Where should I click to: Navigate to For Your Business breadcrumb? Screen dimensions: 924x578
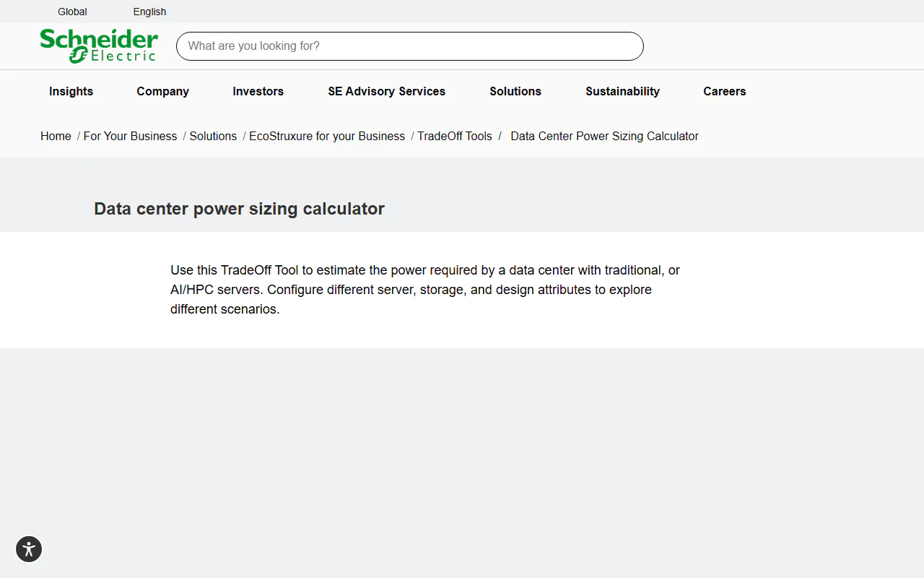pos(130,136)
